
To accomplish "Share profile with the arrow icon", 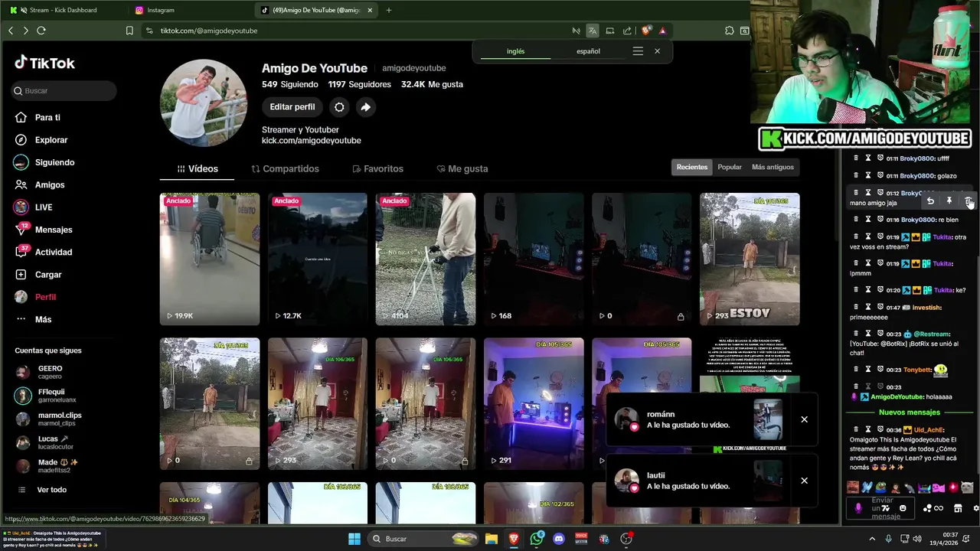I will 365,107.
